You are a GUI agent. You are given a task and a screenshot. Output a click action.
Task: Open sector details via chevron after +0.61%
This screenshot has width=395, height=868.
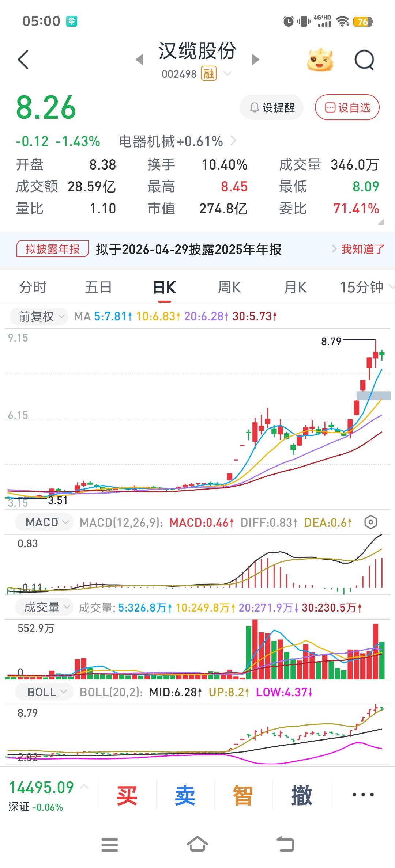click(234, 141)
